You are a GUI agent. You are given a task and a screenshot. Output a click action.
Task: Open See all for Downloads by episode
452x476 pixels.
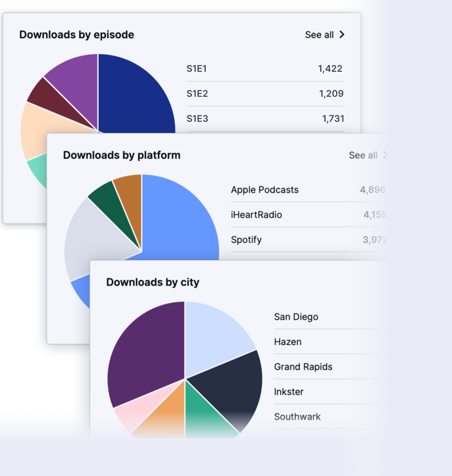[x=319, y=35]
